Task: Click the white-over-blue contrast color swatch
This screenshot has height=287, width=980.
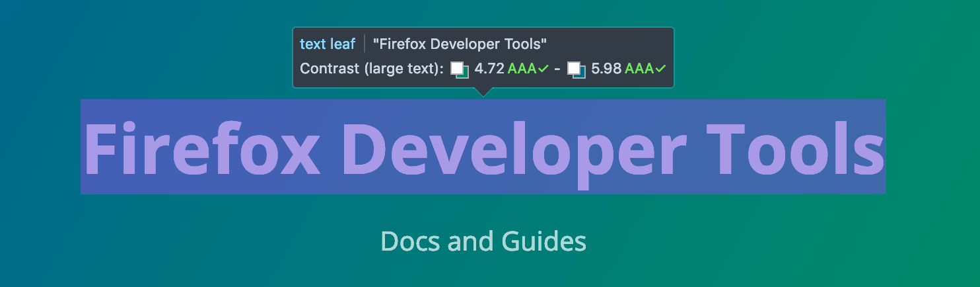Action: [576, 69]
